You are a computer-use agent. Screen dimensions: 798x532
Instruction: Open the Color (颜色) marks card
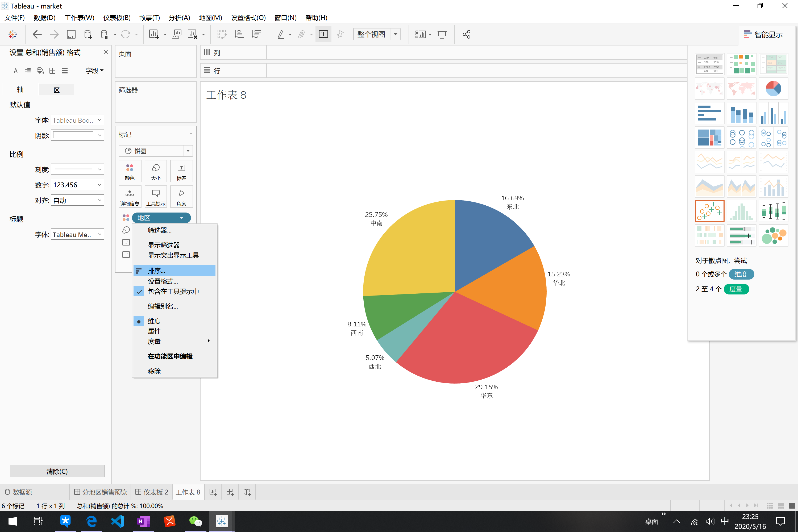(130, 171)
